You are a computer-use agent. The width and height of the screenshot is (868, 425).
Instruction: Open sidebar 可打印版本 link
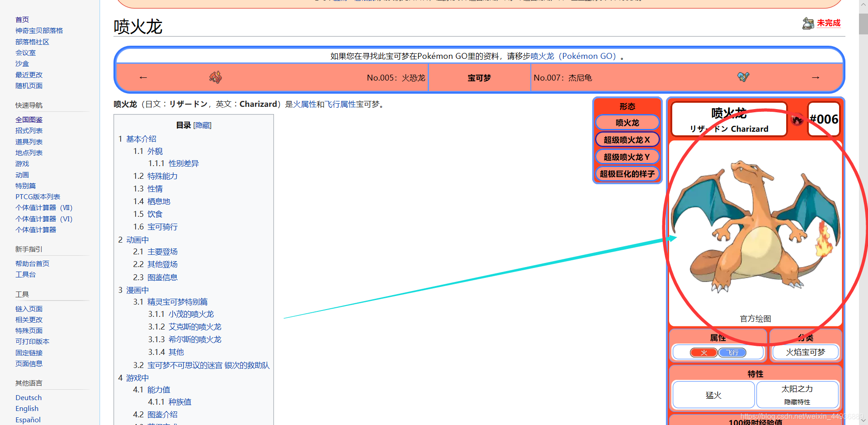[32, 341]
